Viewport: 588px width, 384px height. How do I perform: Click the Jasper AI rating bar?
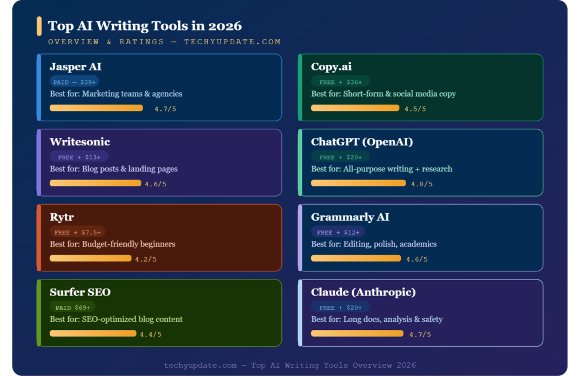[x=96, y=108]
